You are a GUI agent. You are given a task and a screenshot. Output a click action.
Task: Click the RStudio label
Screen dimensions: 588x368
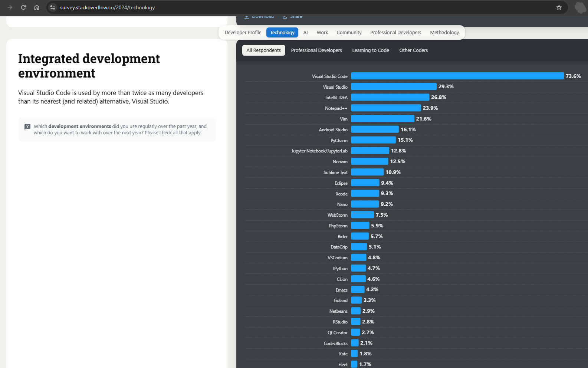(x=340, y=322)
